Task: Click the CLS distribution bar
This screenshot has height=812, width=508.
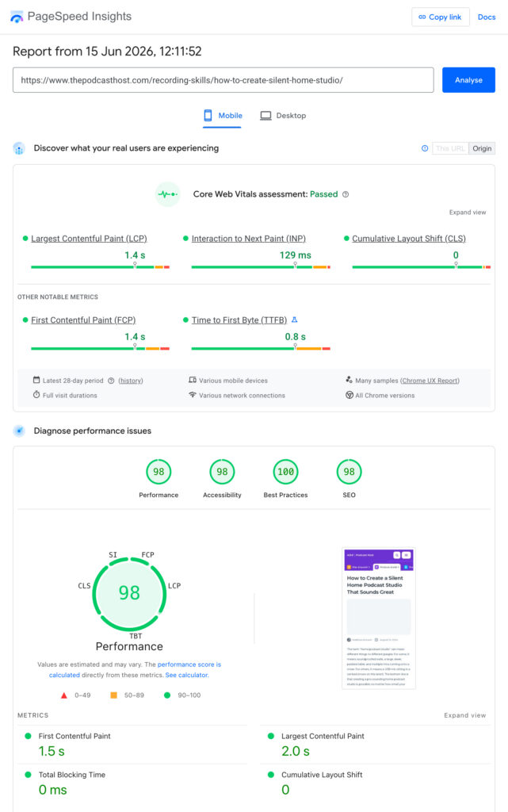Action: (421, 266)
